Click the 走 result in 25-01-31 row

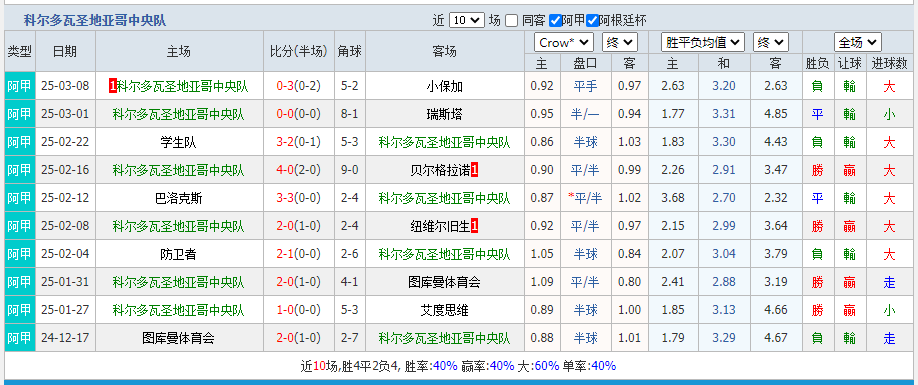(x=889, y=282)
